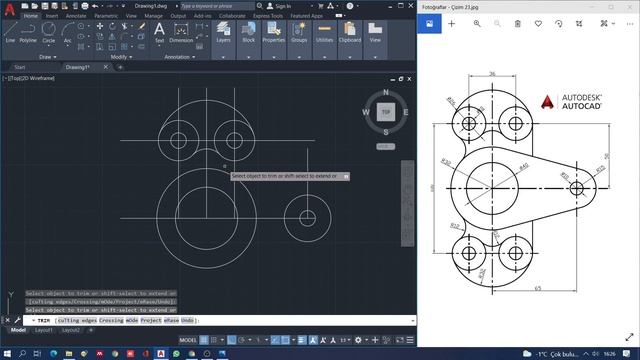This screenshot has height=360, width=640.
Task: Click the Crop icon in Photos
Action: [x=579, y=24]
